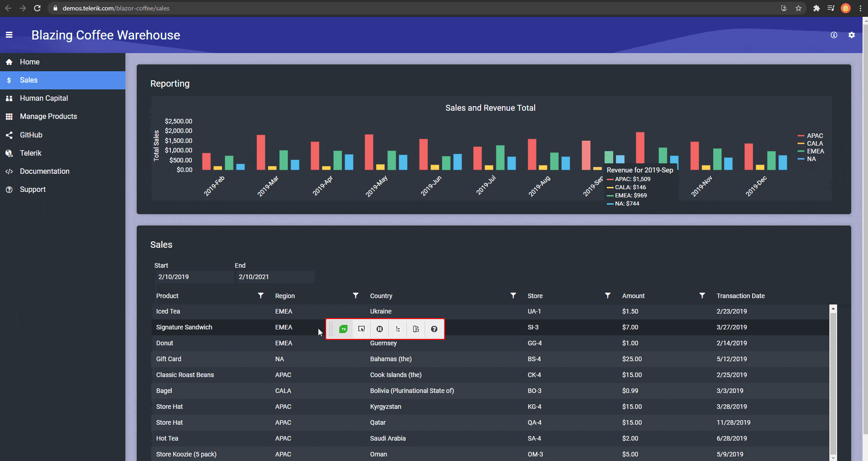Toggle the CALA series in the chart legend

coord(810,143)
